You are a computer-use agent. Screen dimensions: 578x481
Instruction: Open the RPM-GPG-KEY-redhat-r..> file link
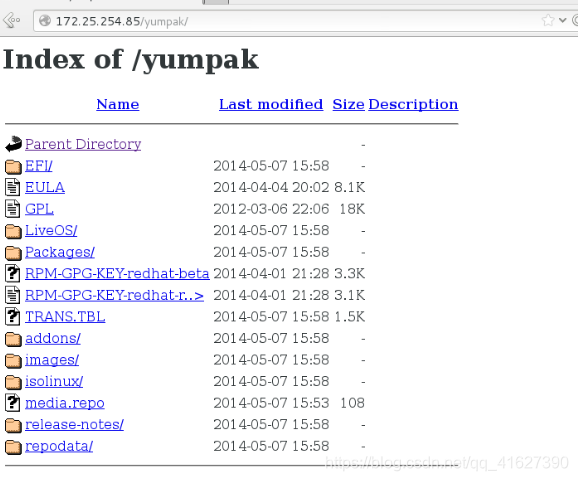tap(114, 295)
